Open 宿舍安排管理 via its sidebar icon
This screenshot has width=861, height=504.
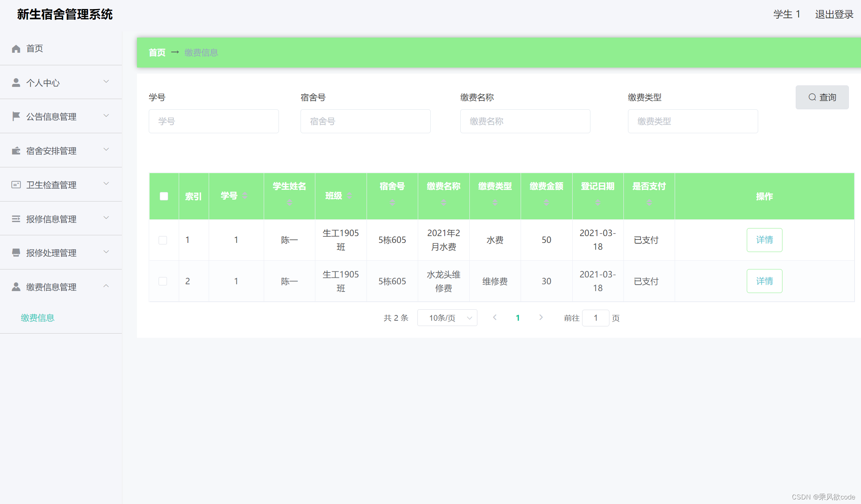[x=16, y=150]
